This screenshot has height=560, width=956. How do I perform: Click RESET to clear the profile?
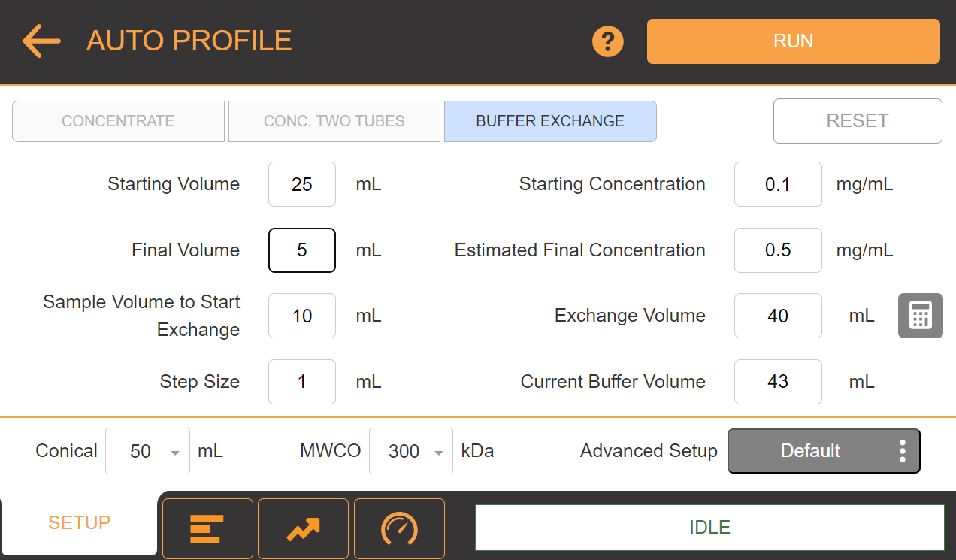[857, 121]
